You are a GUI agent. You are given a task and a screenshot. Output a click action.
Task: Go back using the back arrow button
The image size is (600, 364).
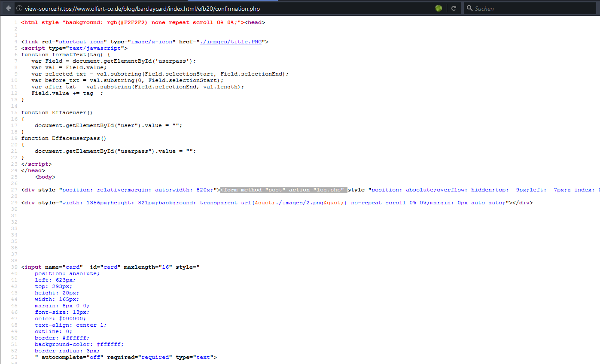(8, 8)
